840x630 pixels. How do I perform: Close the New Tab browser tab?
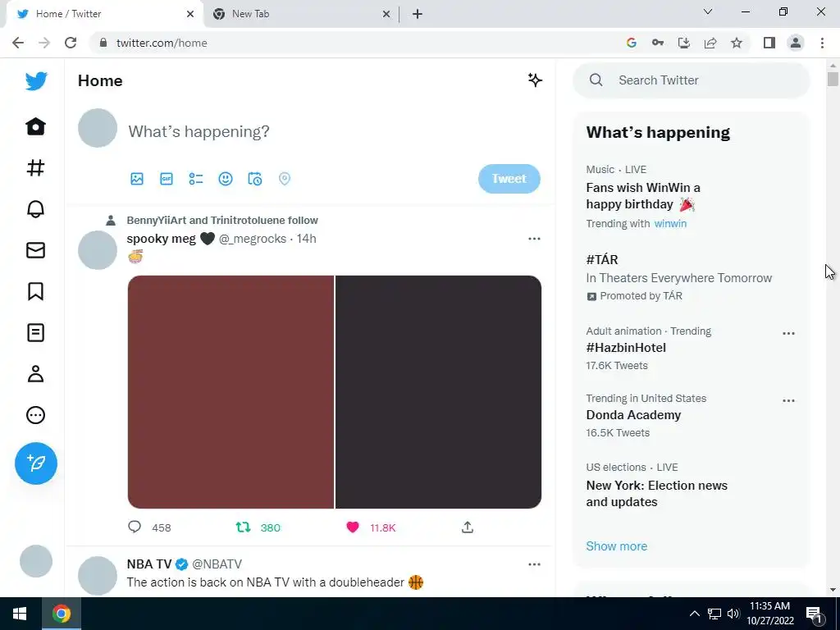[386, 15]
